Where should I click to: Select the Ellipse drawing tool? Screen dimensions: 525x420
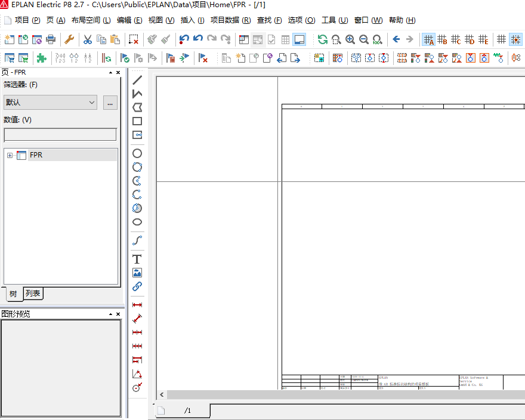click(137, 222)
